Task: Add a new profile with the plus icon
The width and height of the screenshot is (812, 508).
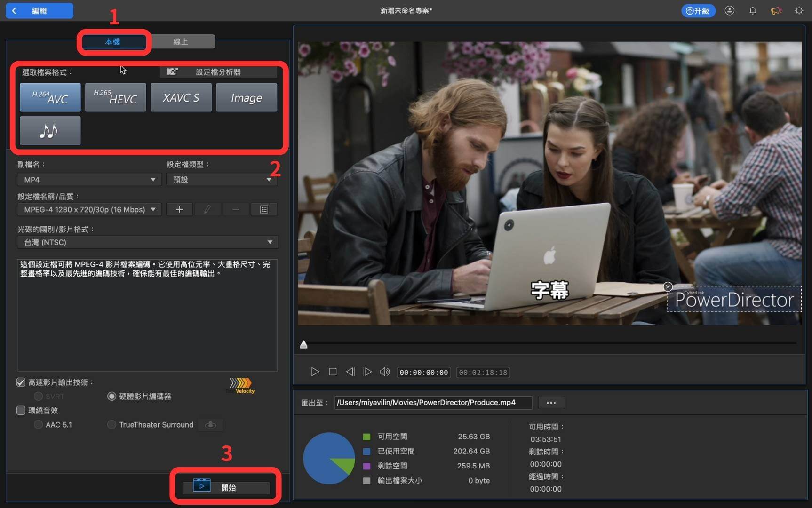Action: coord(179,209)
